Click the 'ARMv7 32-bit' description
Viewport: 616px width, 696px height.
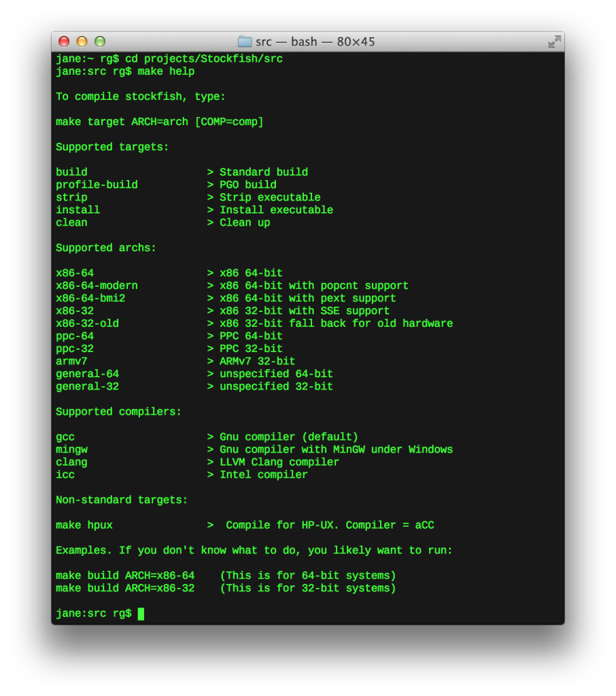click(257, 362)
